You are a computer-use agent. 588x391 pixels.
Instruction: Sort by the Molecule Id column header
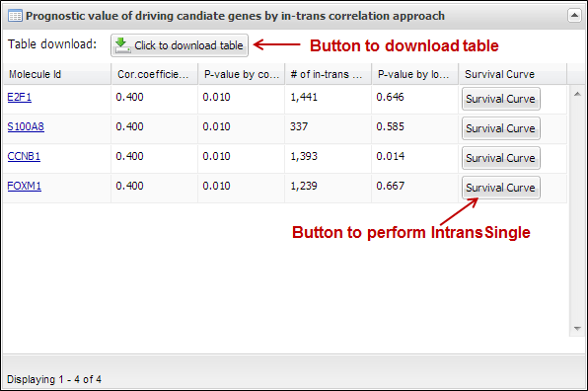pos(56,74)
